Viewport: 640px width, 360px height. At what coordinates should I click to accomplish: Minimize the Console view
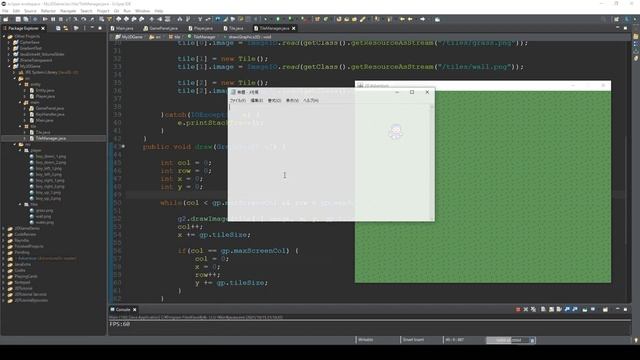tap(618, 310)
